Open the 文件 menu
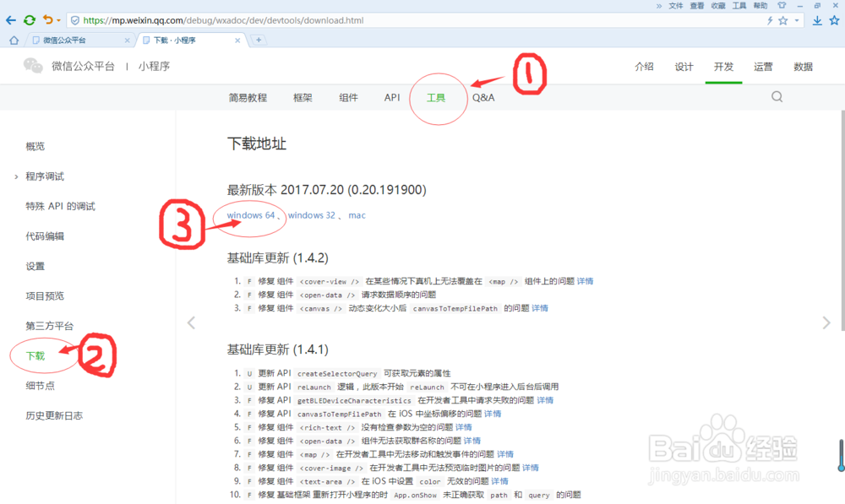 (x=676, y=5)
